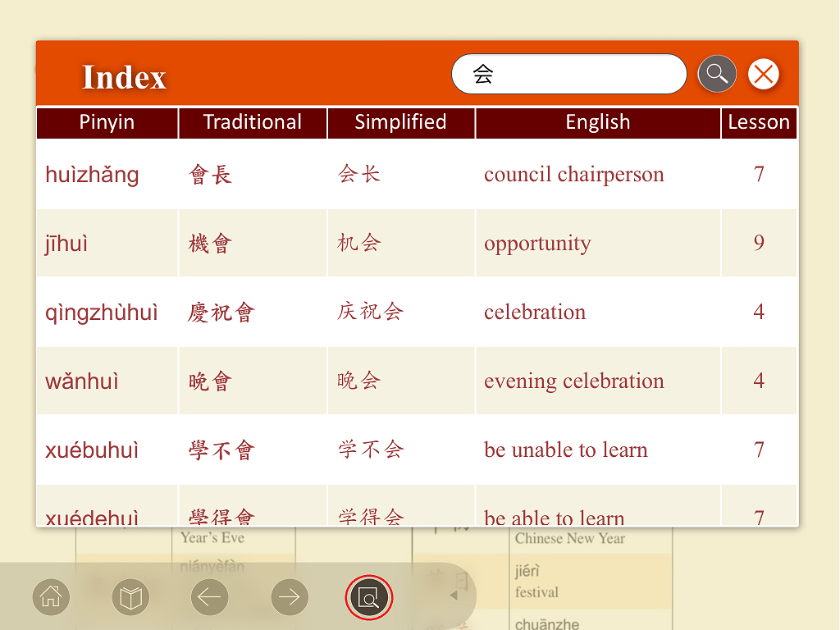The height and width of the screenshot is (630, 840).
Task: Click the magnifying glass search button
Action: click(x=716, y=75)
